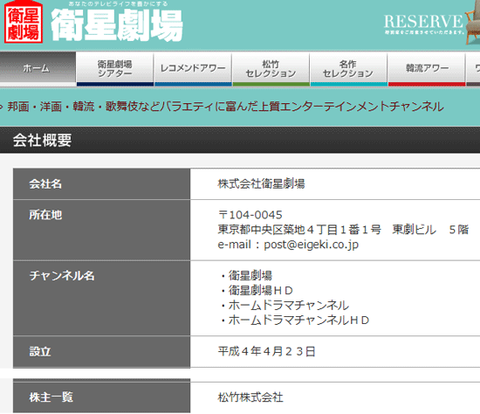Viewport: 480px width, 414px height.
Task: Click the company name 株式会社衛星劇場
Action: coord(261,184)
